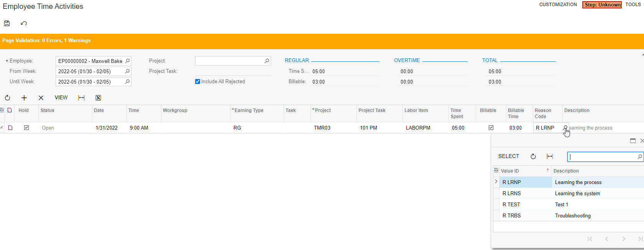Click the popup search magnifier icon
Image resolution: width=644 pixels, height=250 pixels.
639,156
